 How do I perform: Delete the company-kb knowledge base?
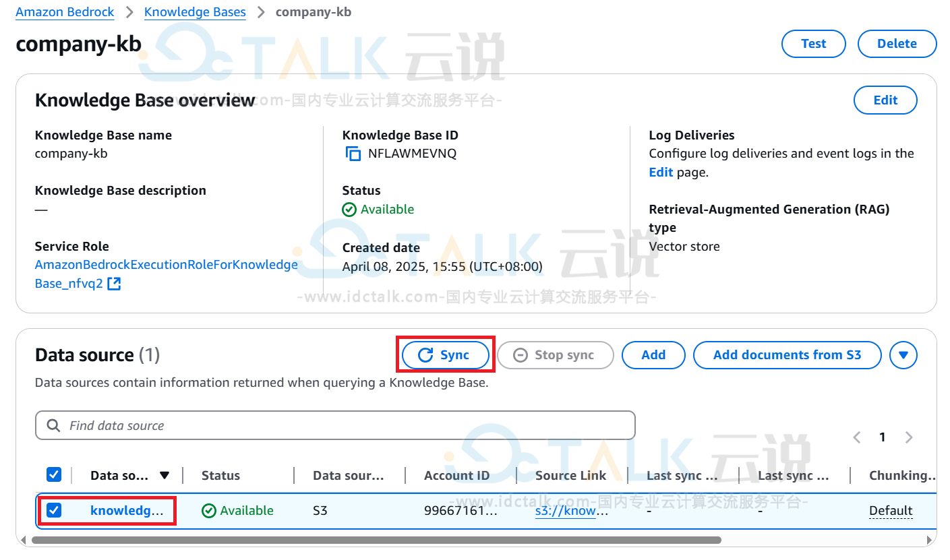coord(897,44)
